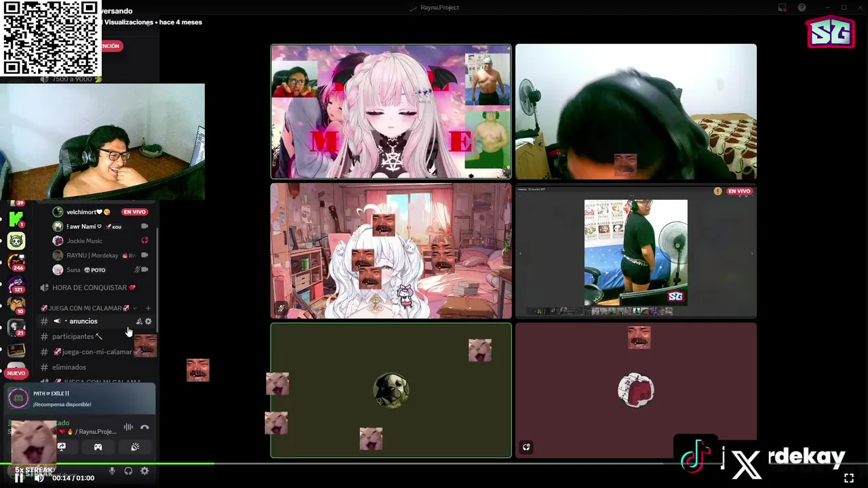This screenshot has width=868, height=488.
Task: Open the server showing badge 10
Action: tap(16, 306)
